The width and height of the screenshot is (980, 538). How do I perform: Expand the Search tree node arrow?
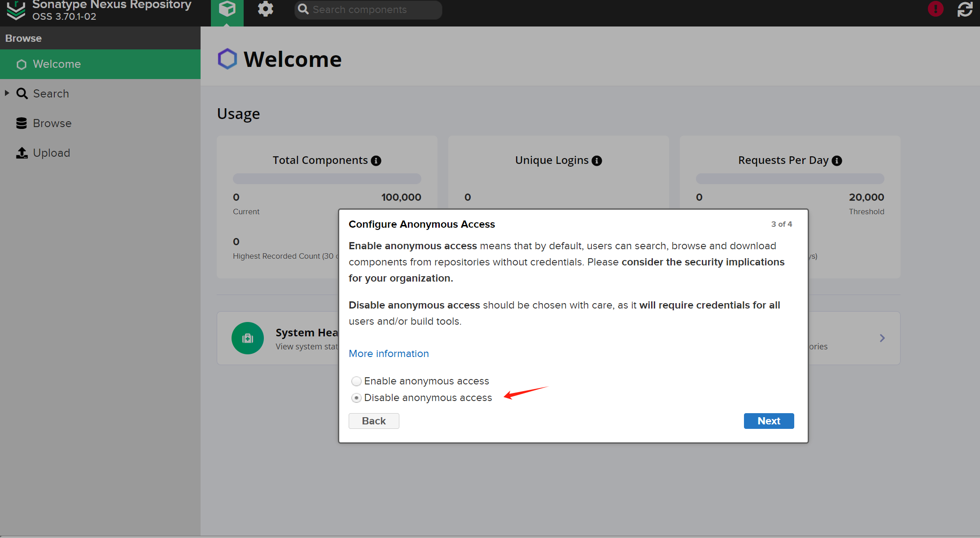[x=7, y=93]
